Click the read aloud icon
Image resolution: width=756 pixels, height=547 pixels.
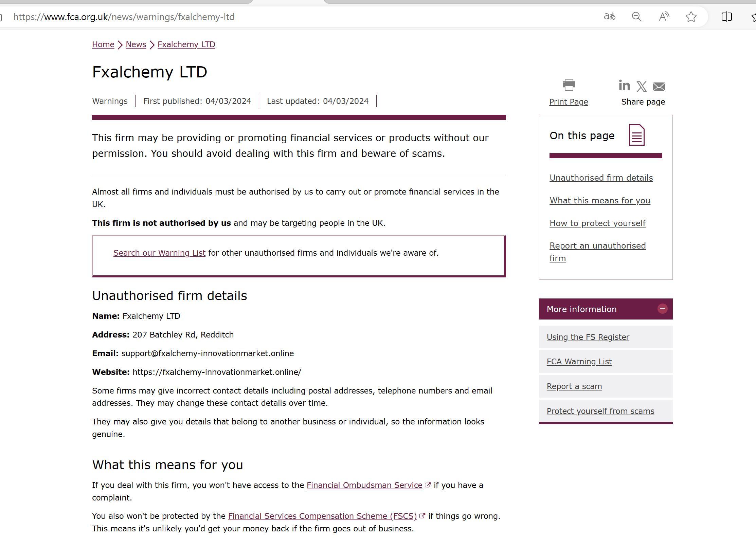click(x=664, y=17)
